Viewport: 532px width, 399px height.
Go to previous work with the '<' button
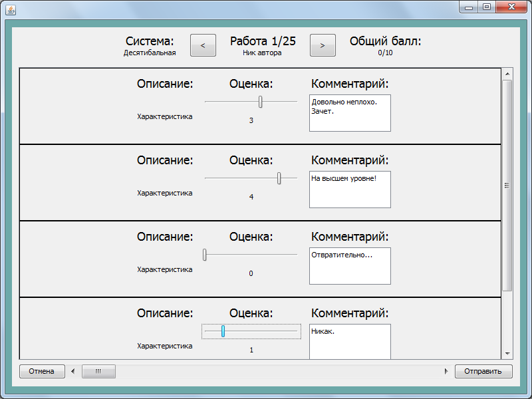click(203, 45)
